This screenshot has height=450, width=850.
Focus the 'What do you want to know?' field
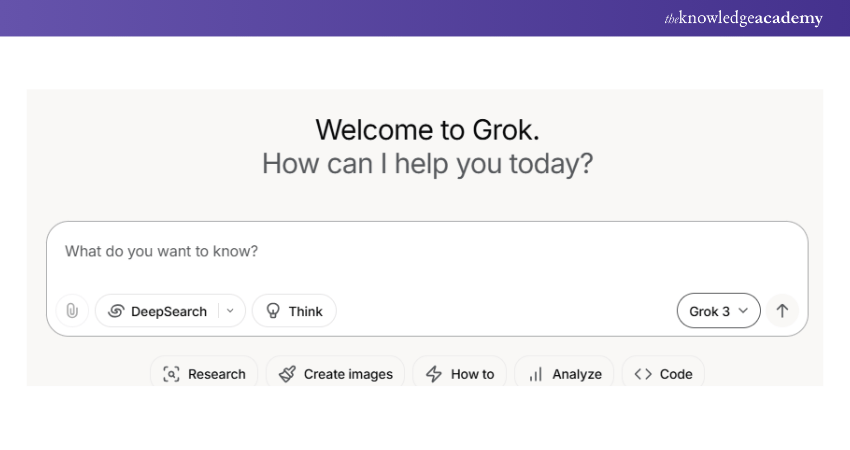point(400,251)
